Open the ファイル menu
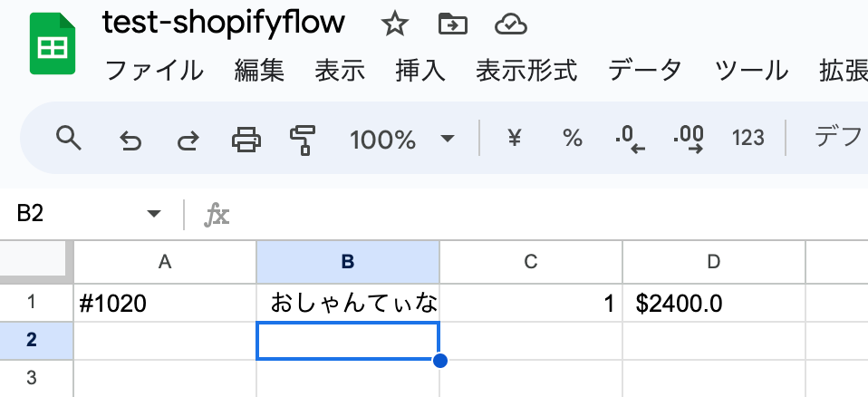 tap(155, 71)
